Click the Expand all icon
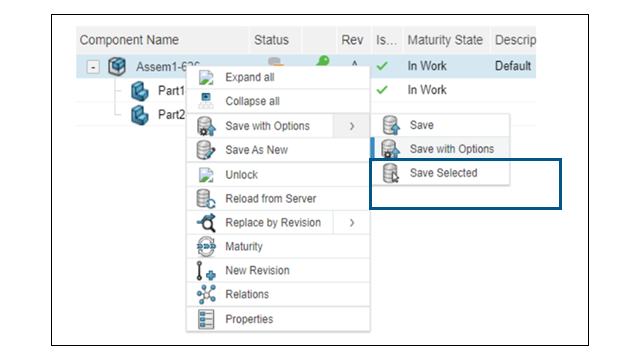Screen dimensions: 640x360 click(x=206, y=77)
